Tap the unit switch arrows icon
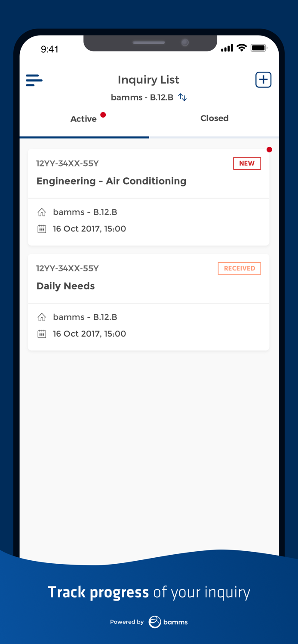The height and width of the screenshot is (644, 298). pos(183,97)
